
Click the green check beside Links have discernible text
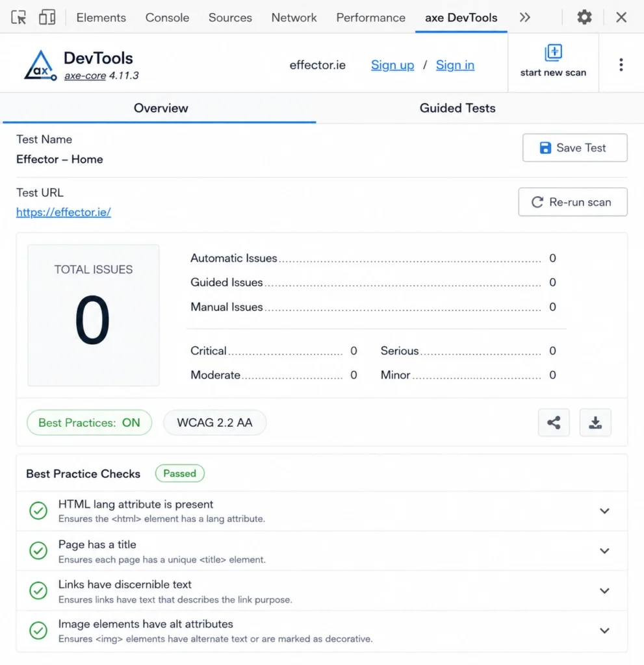coord(38,590)
